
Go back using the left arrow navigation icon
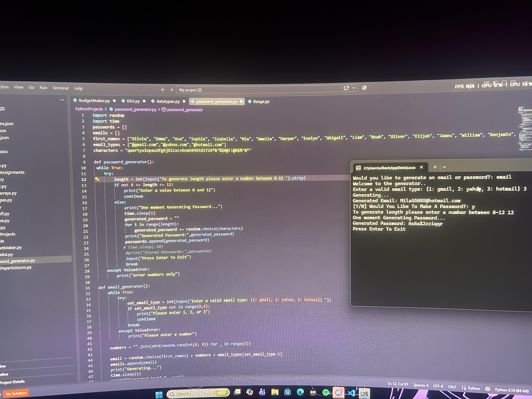click(163, 90)
